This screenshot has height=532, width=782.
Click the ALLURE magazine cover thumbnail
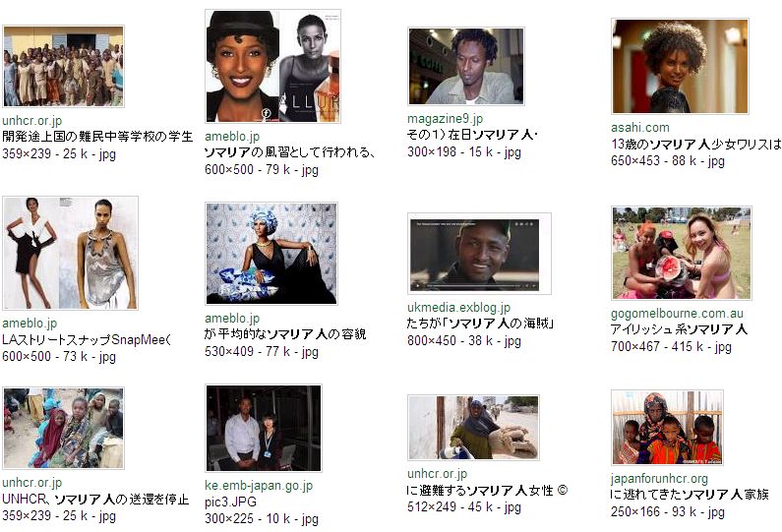272,66
